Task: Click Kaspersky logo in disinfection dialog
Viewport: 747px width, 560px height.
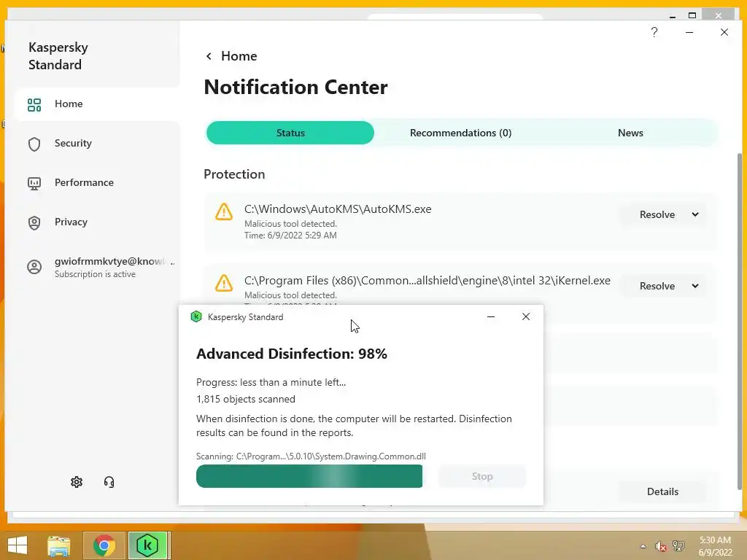Action: click(196, 316)
